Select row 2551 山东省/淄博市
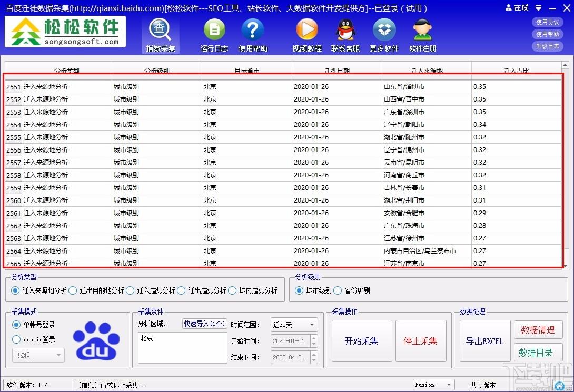Image resolution: width=574 pixels, height=392 pixels. click(x=283, y=87)
